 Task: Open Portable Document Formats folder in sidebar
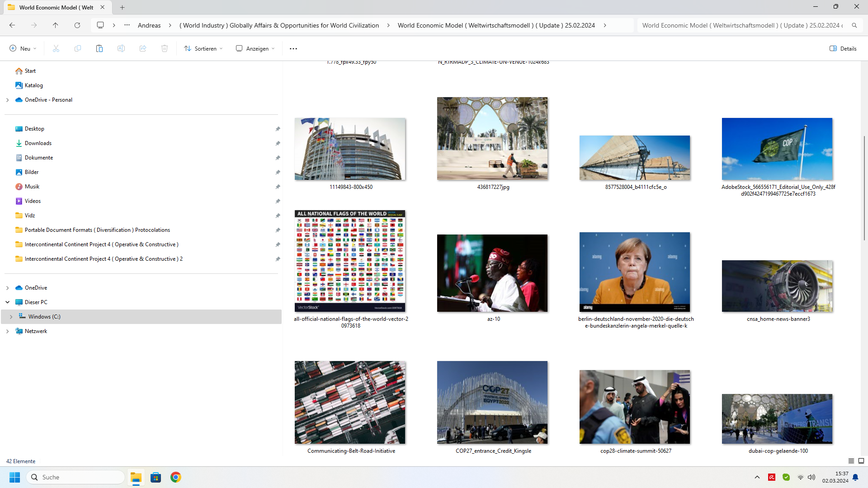pyautogui.click(x=97, y=230)
